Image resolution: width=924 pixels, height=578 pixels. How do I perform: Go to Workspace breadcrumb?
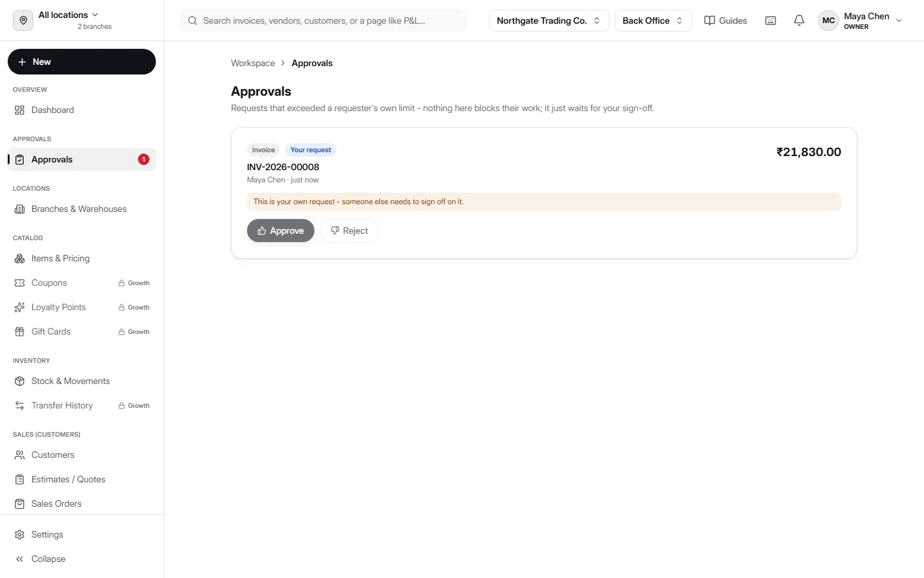(x=253, y=63)
